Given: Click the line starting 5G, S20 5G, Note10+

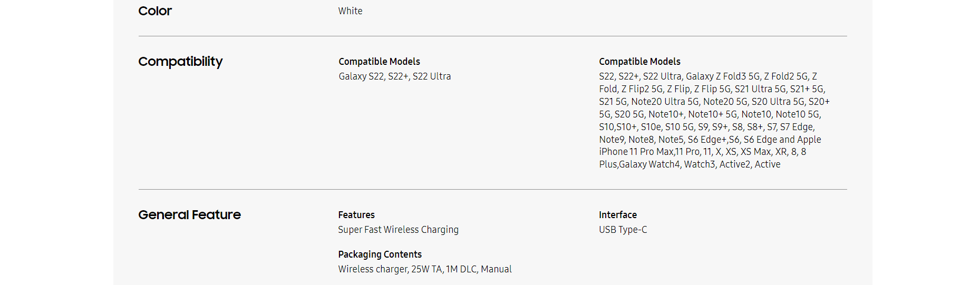Looking at the screenshot, I should 710,114.
